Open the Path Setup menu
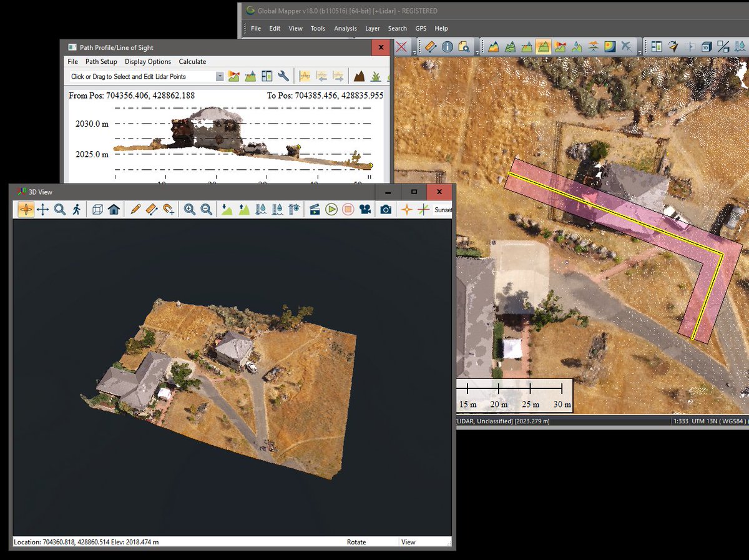Screen dimensions: 749x560 point(101,61)
